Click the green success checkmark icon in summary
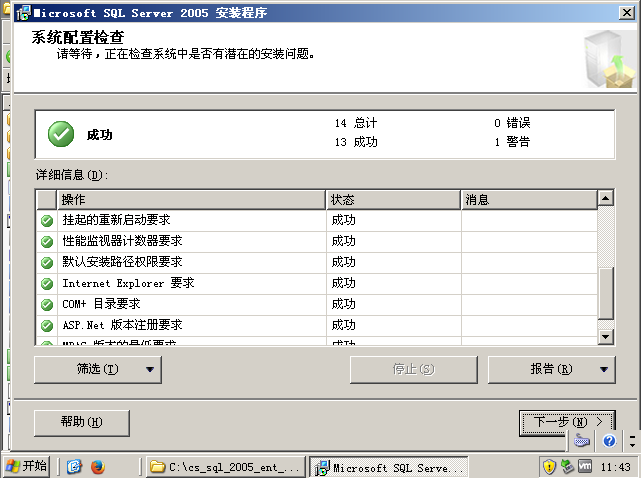 point(61,134)
